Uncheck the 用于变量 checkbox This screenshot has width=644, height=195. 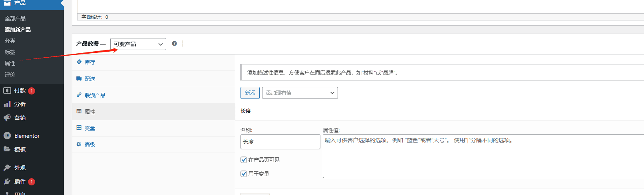coord(244,174)
